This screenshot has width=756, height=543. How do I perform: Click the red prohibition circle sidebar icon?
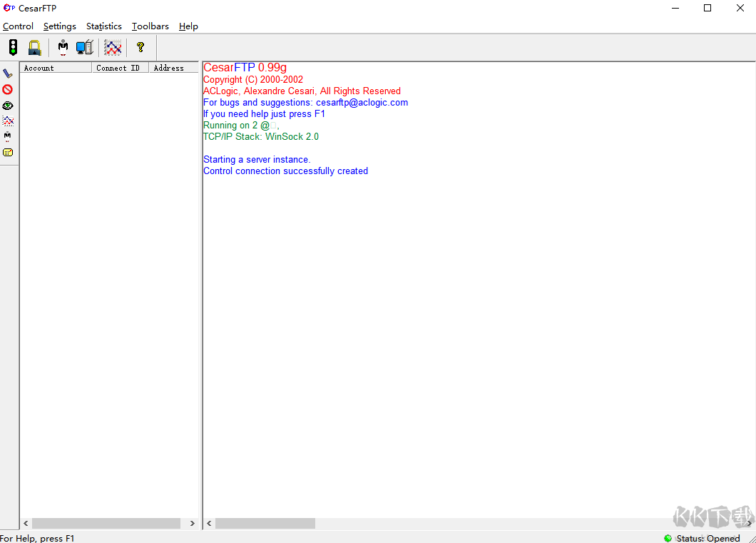tap(8, 89)
